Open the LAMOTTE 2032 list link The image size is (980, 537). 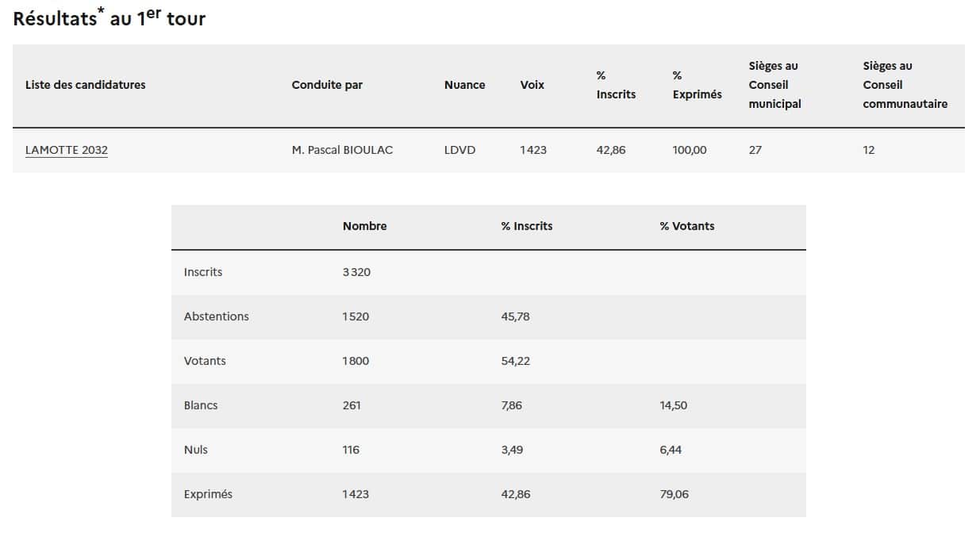[67, 150]
